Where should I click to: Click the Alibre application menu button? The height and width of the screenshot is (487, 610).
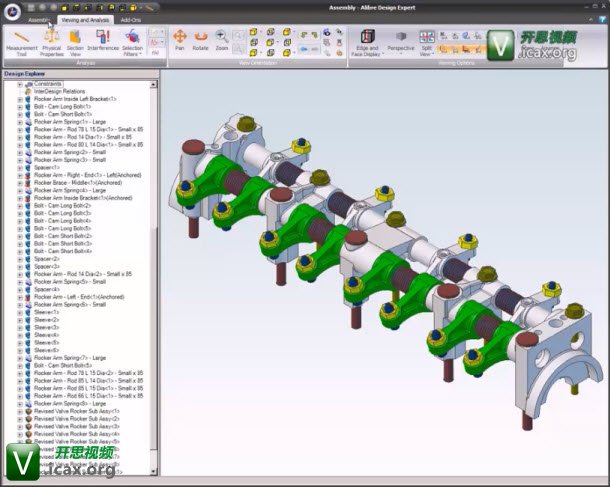(x=12, y=12)
